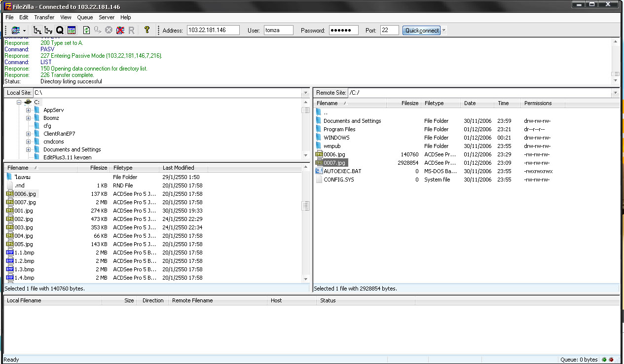Click the green status LED indicator

click(604, 360)
